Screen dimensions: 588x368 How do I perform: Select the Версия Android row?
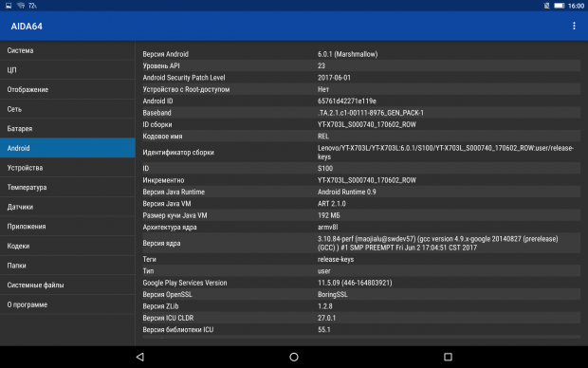coord(361,54)
